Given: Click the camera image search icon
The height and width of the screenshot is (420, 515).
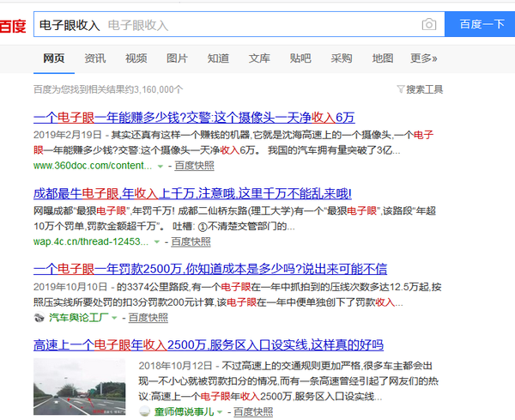Looking at the screenshot, I should pyautogui.click(x=428, y=25).
